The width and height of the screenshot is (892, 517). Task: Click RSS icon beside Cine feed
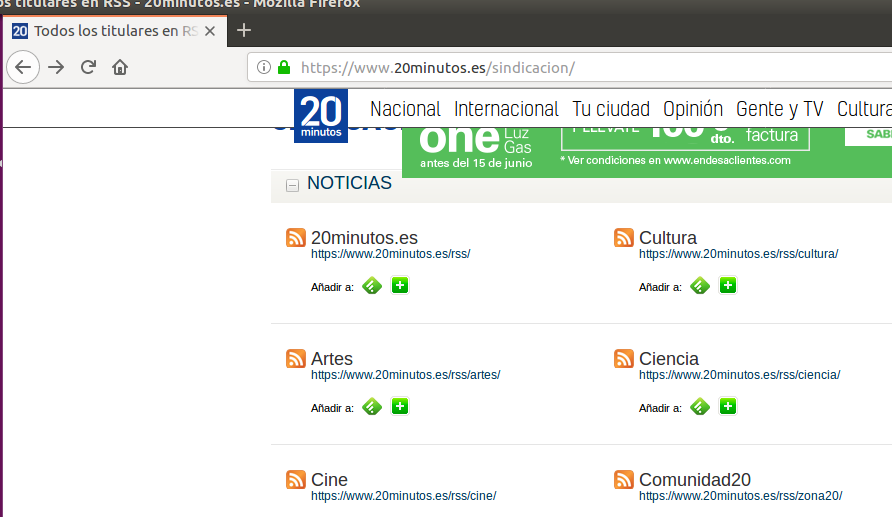(x=296, y=479)
